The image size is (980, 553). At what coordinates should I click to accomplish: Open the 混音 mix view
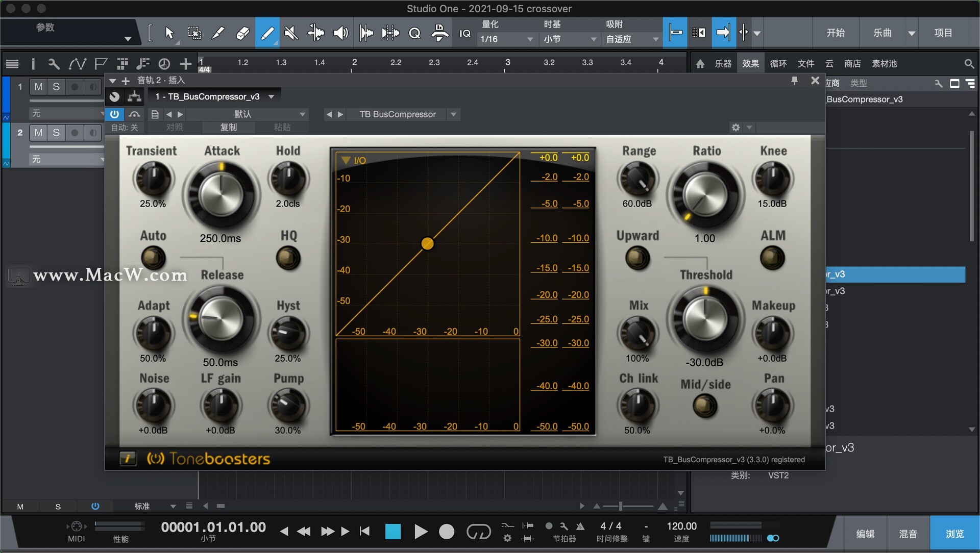(x=908, y=534)
